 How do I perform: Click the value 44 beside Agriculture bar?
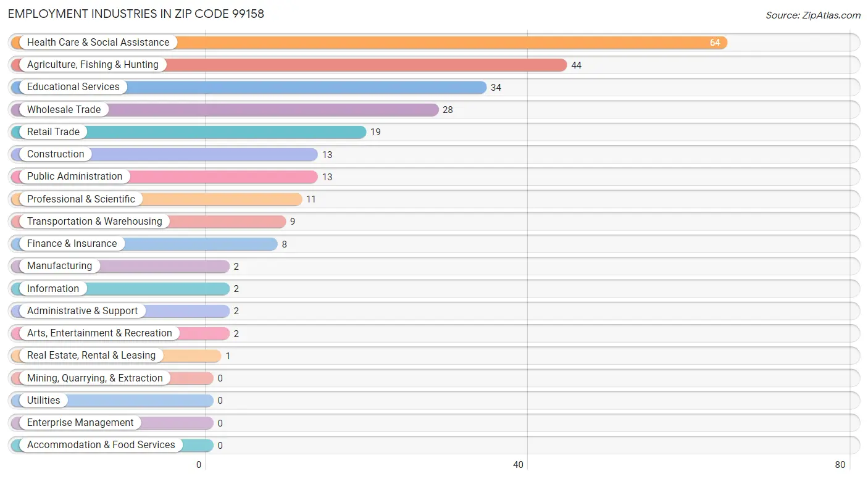(x=576, y=65)
